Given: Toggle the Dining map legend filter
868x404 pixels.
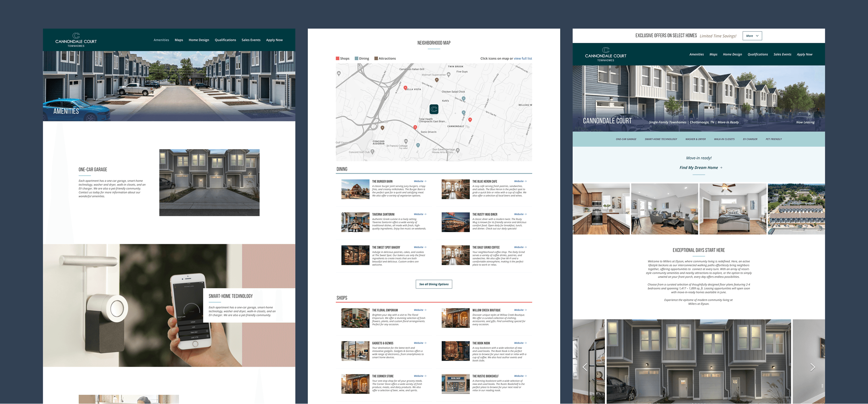Looking at the screenshot, I should [362, 58].
